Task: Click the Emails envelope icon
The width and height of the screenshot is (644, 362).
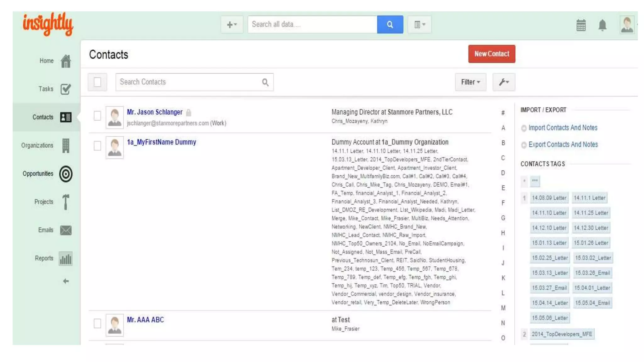Action: [66, 230]
